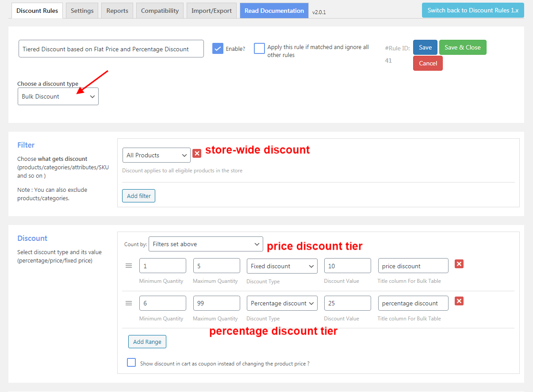The height and width of the screenshot is (392, 533).
Task: Open the Bulk Discount type dropdown
Action: pos(58,96)
